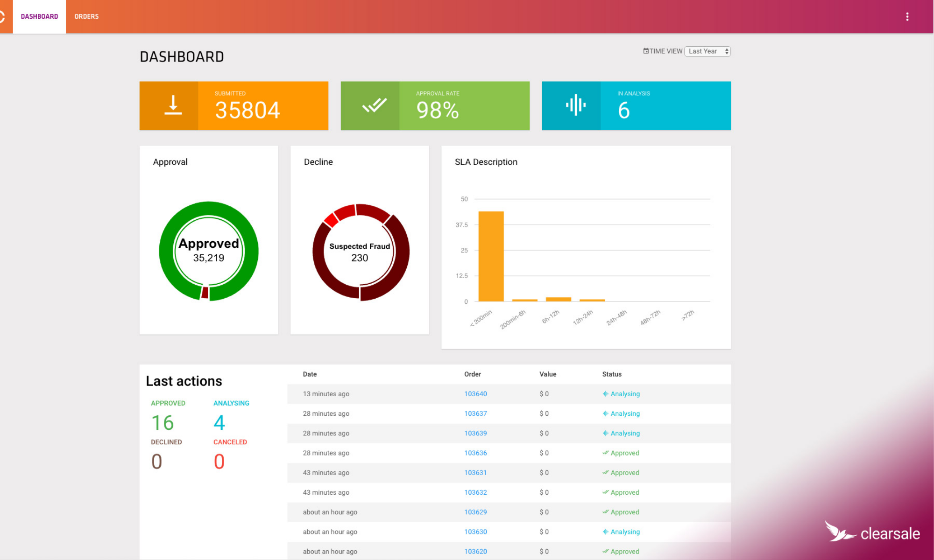Image resolution: width=934 pixels, height=560 pixels.
Task: Click the tall <200min orange bar
Action: tap(491, 256)
